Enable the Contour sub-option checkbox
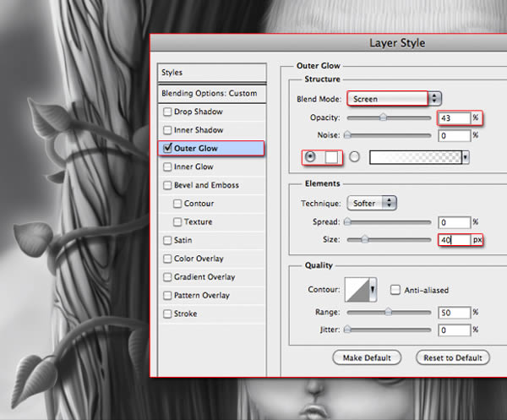Viewport: 507px width, 420px height. [x=177, y=204]
